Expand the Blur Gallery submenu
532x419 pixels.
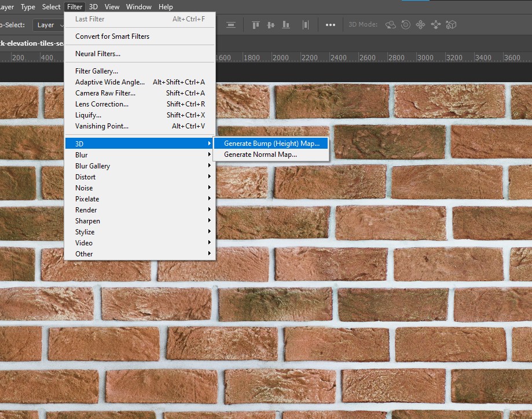click(x=140, y=166)
